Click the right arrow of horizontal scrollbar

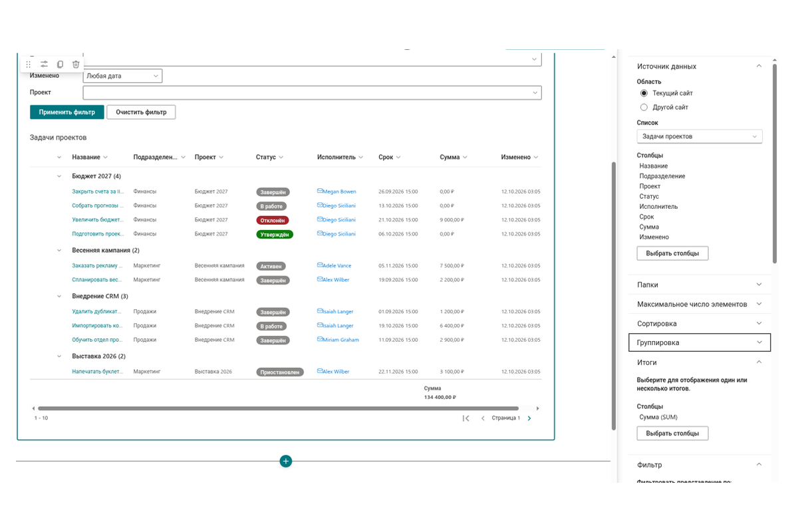click(537, 408)
